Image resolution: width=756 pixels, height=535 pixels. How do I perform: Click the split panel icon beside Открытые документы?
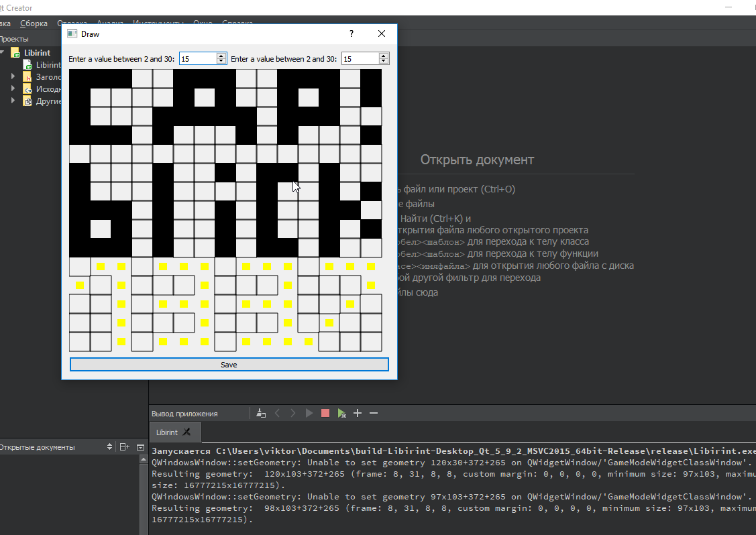(124, 447)
